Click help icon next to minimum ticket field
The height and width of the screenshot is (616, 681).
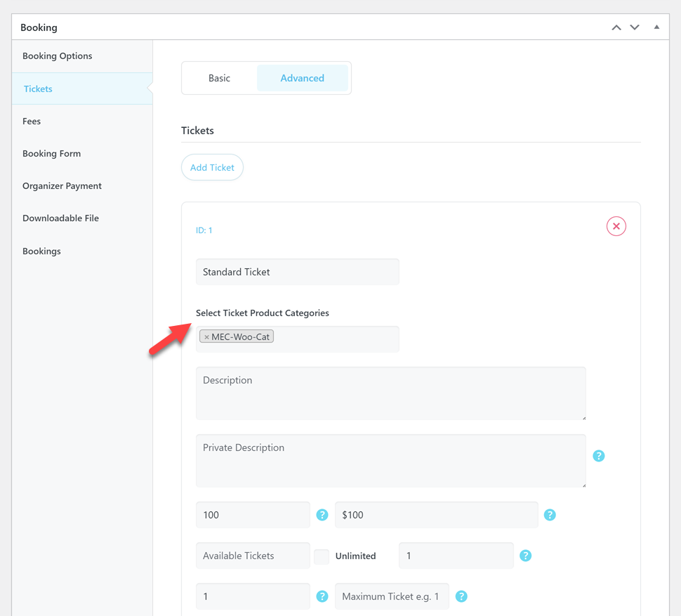pos(322,596)
